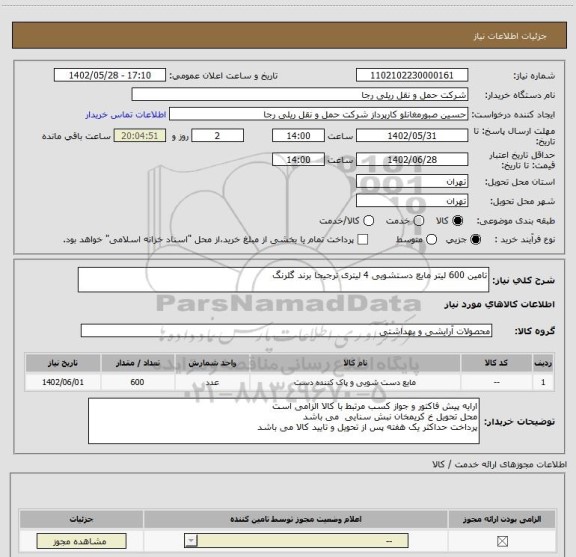Click the مشاهده مجوز button
Viewport: 576px width, 557px height.
[x=81, y=541]
